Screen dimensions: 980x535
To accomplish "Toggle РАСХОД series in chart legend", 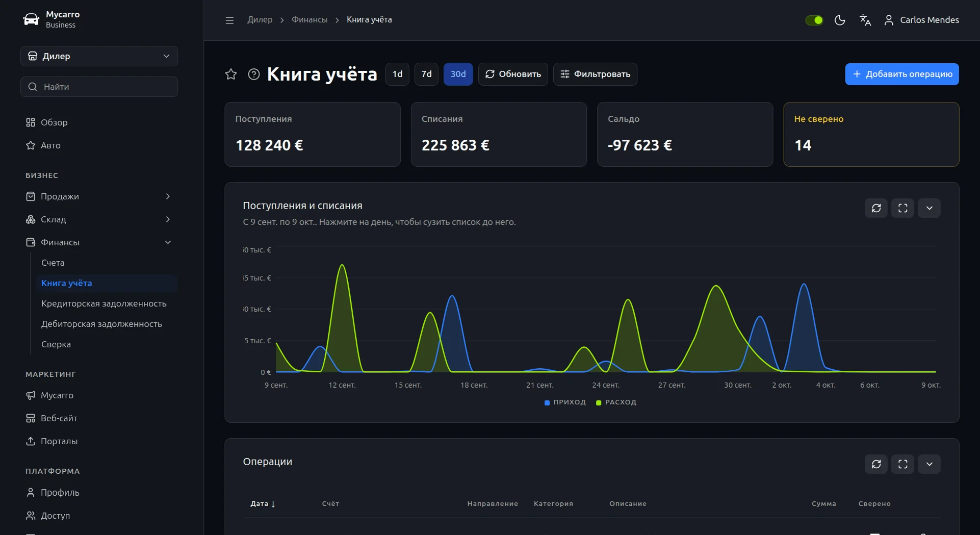I will click(x=616, y=402).
